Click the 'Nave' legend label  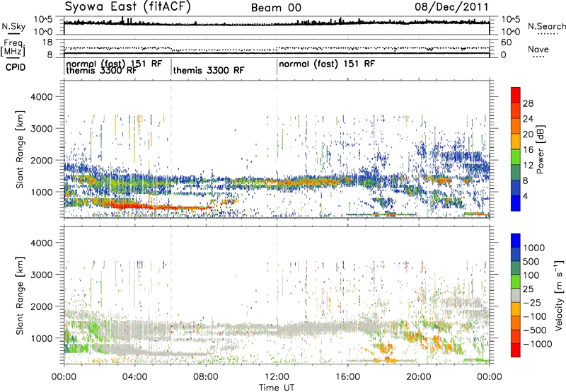click(538, 50)
